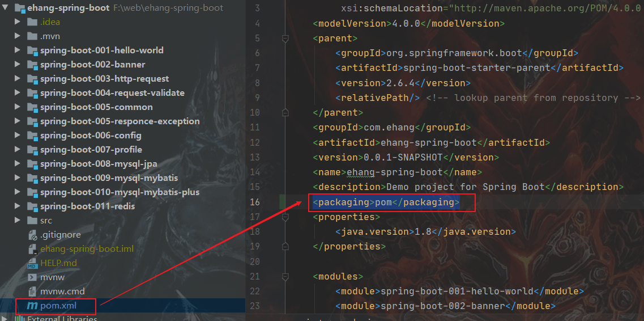Open the mvnw.cmd file
This screenshot has width=644, height=321.
[62, 292]
